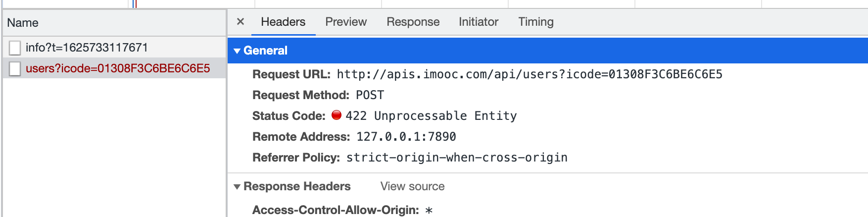Click the file icon beside users request

15,69
